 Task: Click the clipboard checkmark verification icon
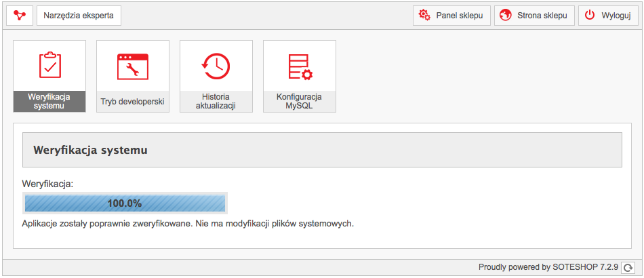(49, 65)
